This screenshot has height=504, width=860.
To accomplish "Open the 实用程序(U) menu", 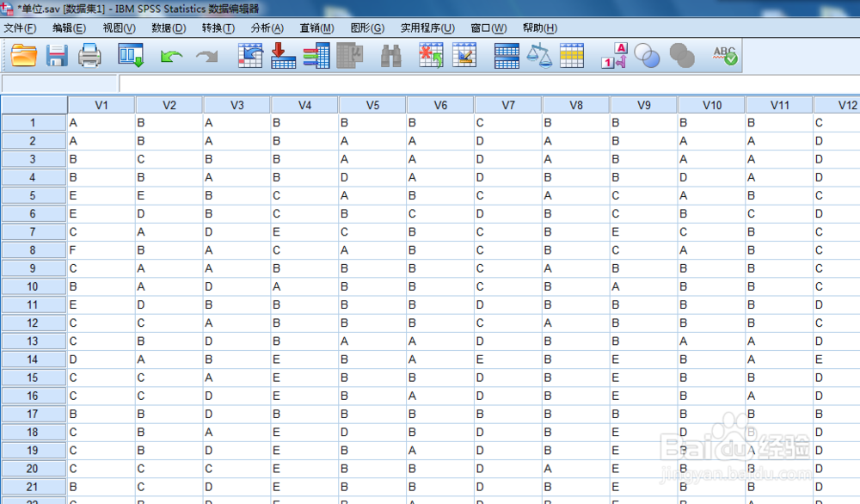I will tap(427, 28).
